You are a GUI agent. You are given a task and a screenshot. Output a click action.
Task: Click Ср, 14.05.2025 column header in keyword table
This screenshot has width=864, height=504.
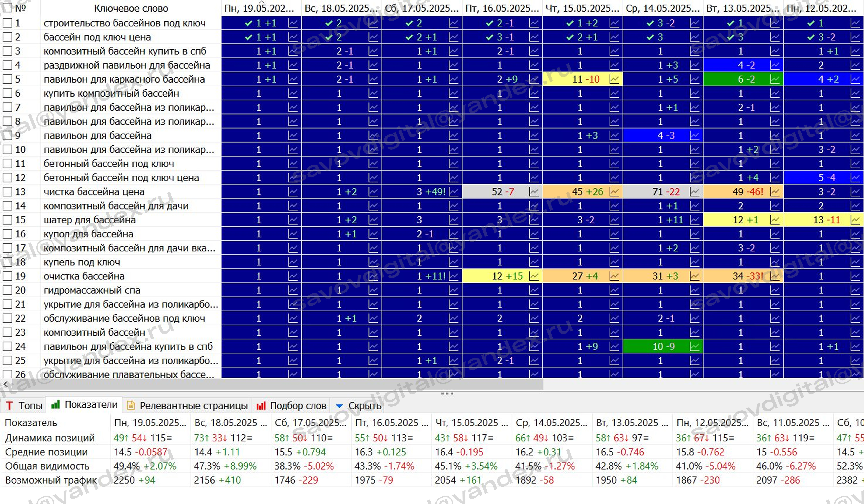point(663,8)
